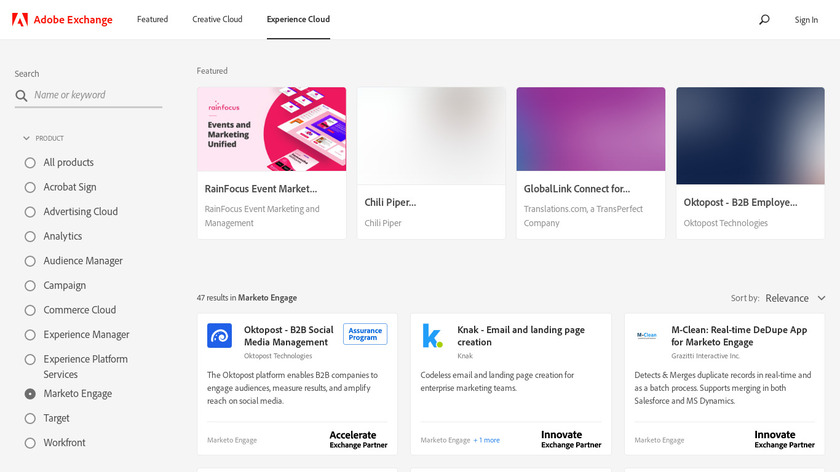840x472 pixels.
Task: Click the +1 more link on Knak card
Action: (486, 440)
